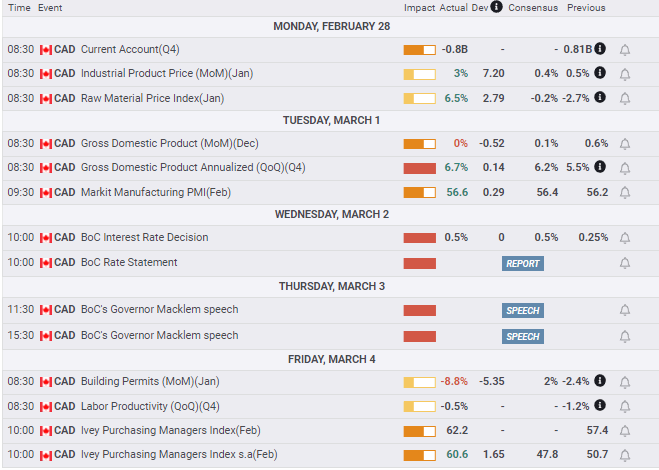The width and height of the screenshot is (659, 470).
Task: Open the REPORT button for BoC Rate Statement
Action: click(x=522, y=264)
